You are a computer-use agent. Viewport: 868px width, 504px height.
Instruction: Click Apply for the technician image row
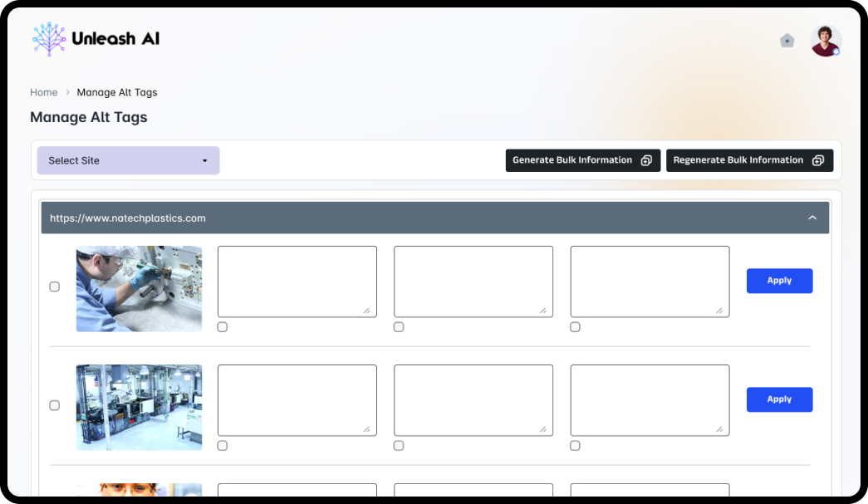pos(779,281)
